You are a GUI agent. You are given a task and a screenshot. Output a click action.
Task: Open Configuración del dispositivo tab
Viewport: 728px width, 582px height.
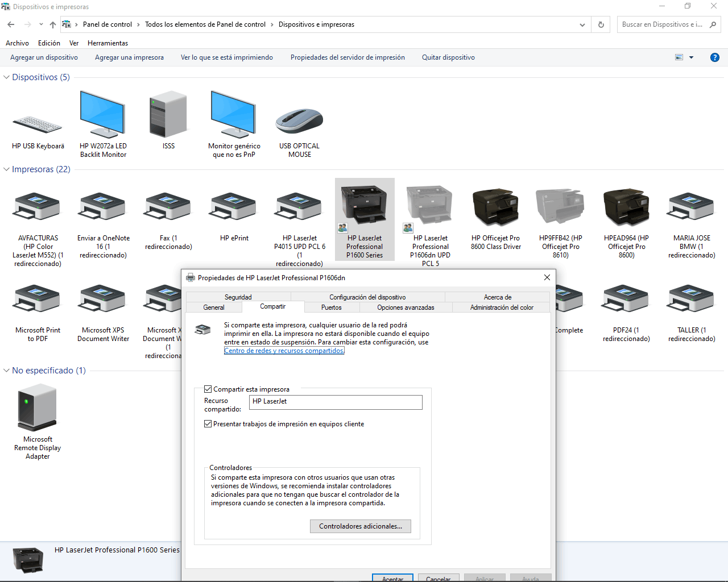(367, 297)
